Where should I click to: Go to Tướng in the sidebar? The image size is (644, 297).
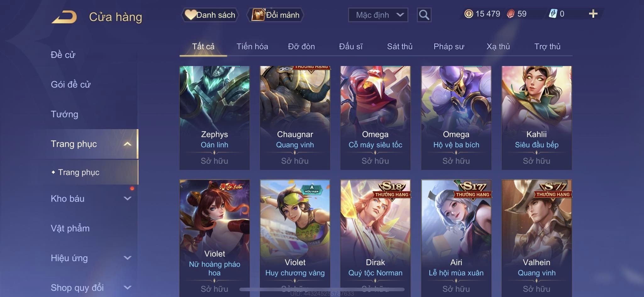(64, 114)
